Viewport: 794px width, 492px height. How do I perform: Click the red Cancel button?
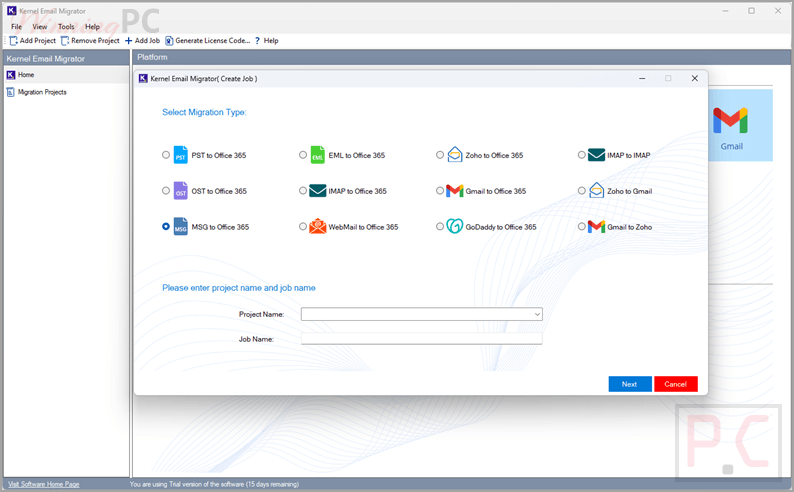point(676,384)
